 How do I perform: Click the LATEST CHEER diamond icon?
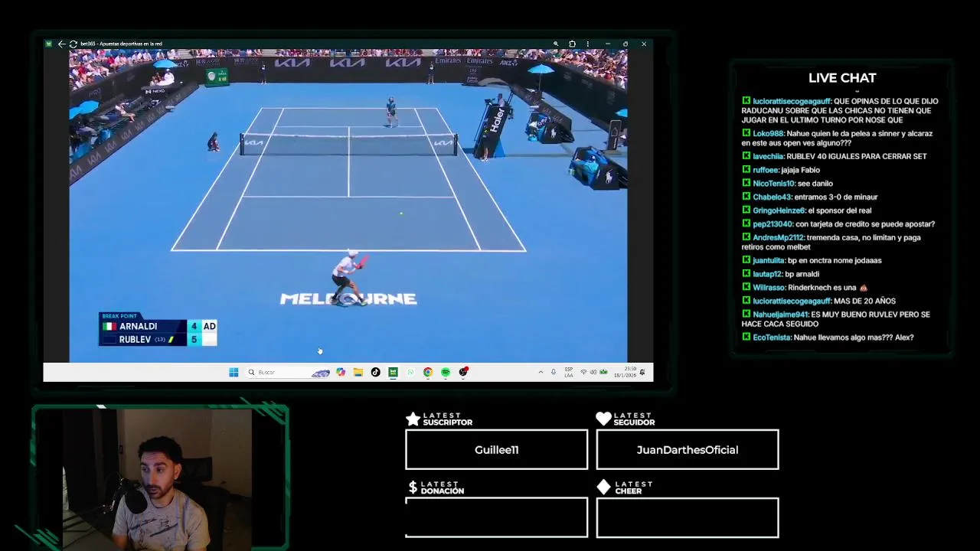click(603, 487)
